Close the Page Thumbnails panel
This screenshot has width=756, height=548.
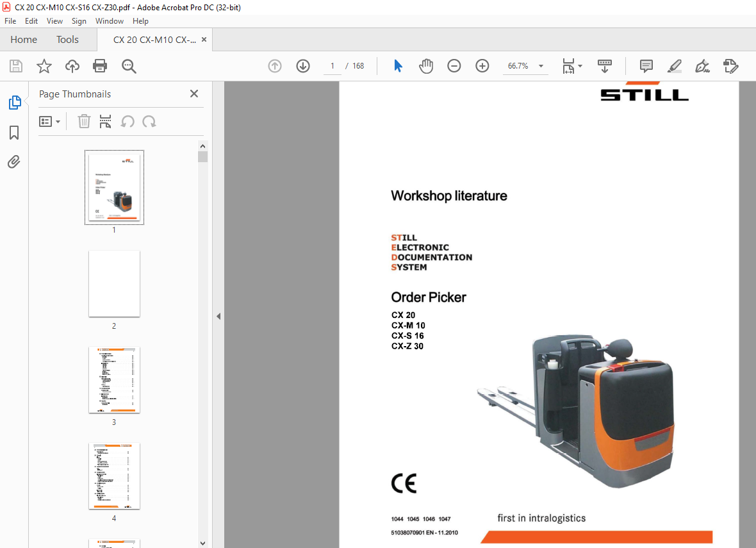click(x=194, y=94)
